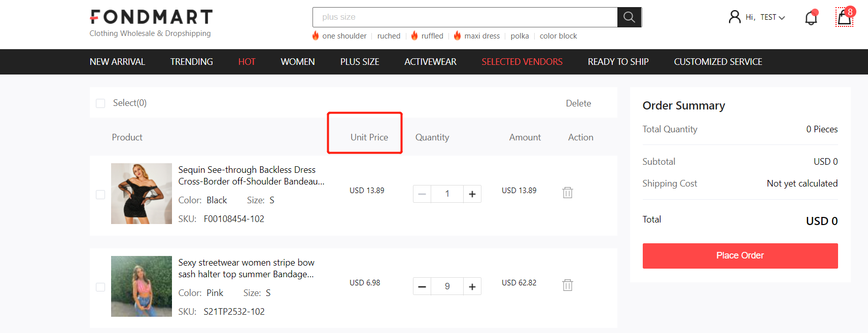Open the WOMEN category menu
This screenshot has height=333, width=868.
coord(297,62)
